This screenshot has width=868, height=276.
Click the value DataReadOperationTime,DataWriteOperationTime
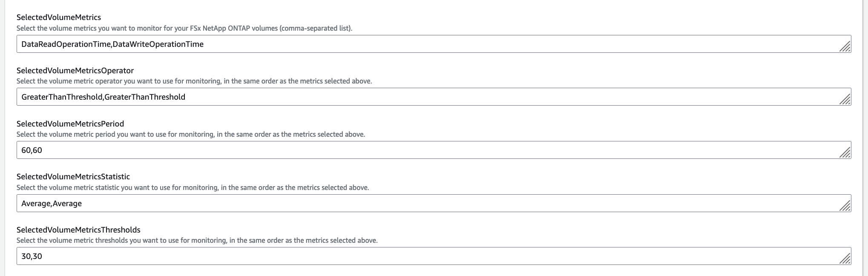pos(112,44)
